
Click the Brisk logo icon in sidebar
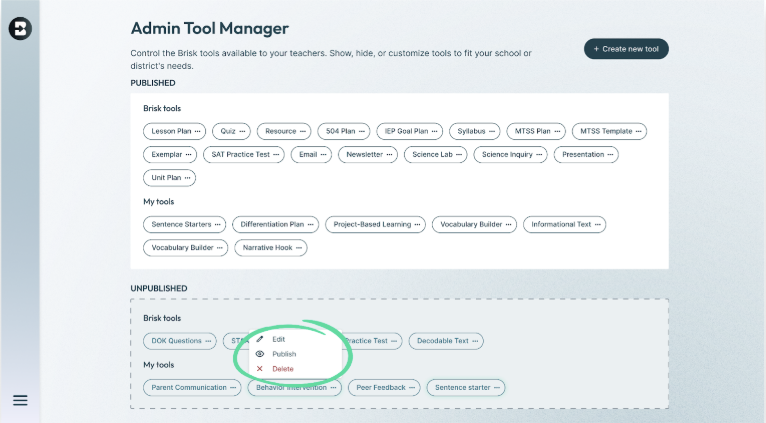click(20, 28)
